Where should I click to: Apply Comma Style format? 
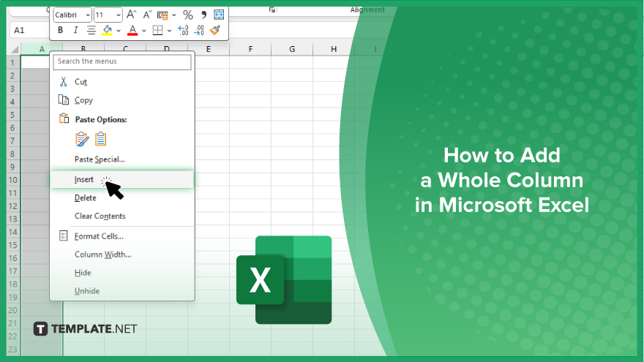203,15
